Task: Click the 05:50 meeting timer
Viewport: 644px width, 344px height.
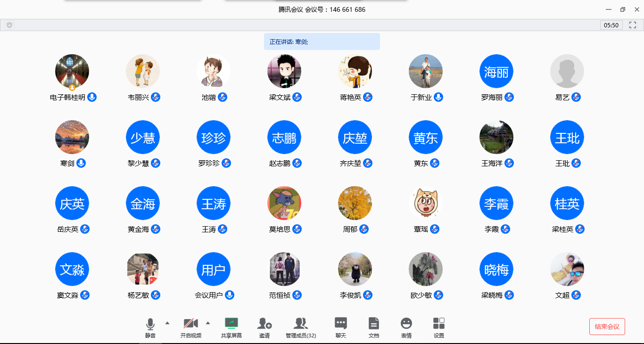Action: pos(611,25)
